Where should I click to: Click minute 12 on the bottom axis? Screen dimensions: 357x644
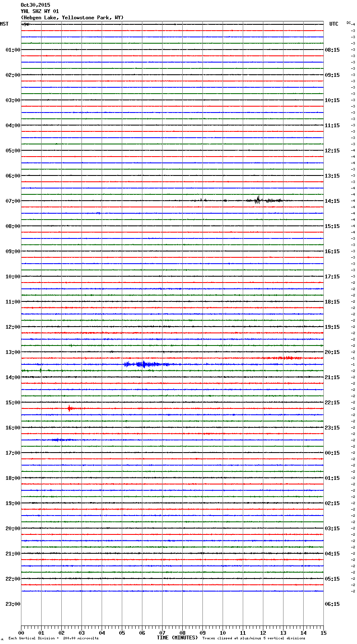tap(263, 633)
